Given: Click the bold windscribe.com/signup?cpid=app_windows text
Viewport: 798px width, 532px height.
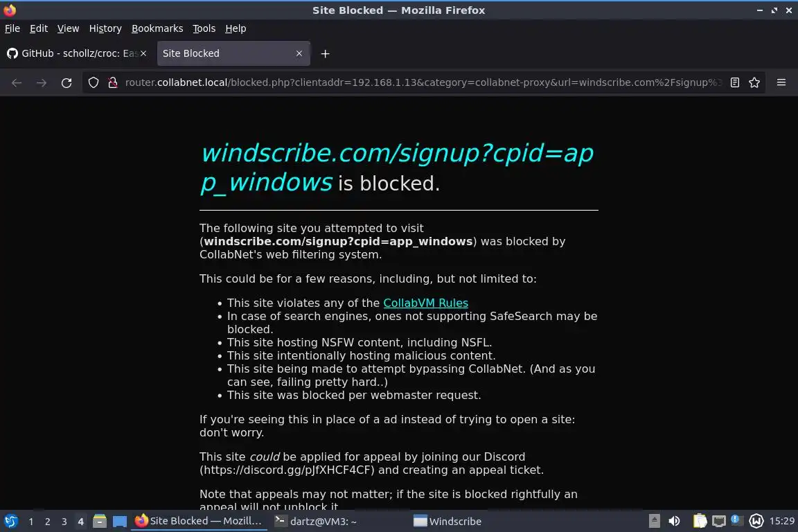Looking at the screenshot, I should tap(339, 241).
